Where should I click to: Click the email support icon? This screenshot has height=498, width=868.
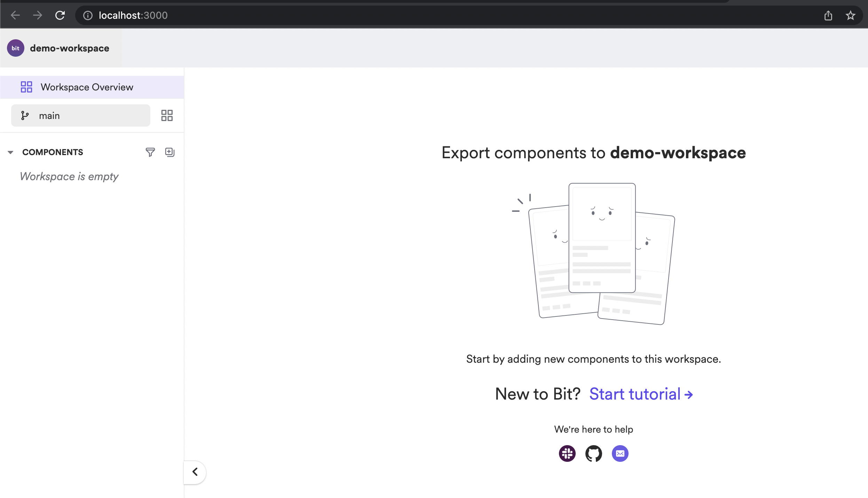coord(620,453)
